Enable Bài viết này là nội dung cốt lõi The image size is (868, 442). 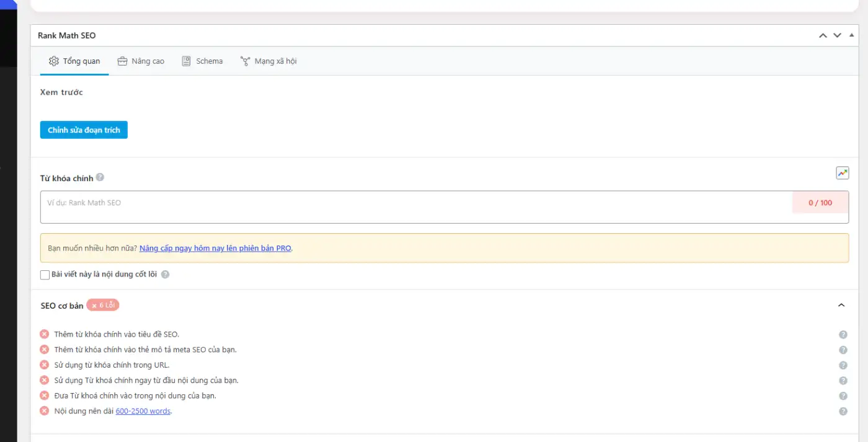(45, 275)
